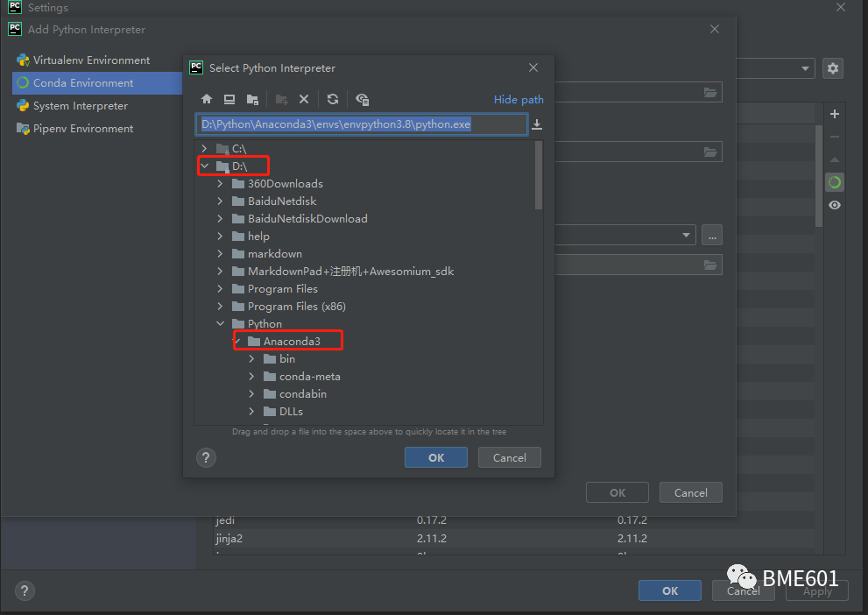Viewport: 868px width, 615px height.
Task: Select the MarkdownPad+注册机+Awesomium_sdk folder
Action: [350, 272]
